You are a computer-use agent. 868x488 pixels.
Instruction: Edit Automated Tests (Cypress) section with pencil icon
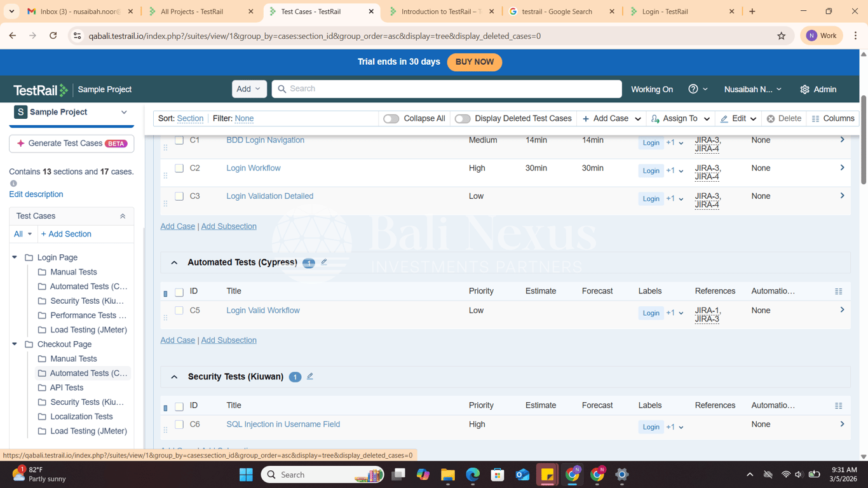pyautogui.click(x=324, y=262)
